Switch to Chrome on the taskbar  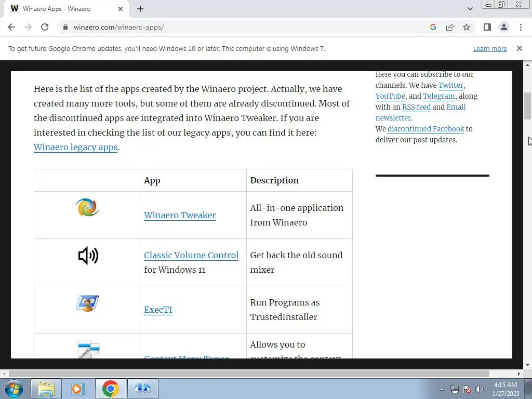[x=110, y=389]
